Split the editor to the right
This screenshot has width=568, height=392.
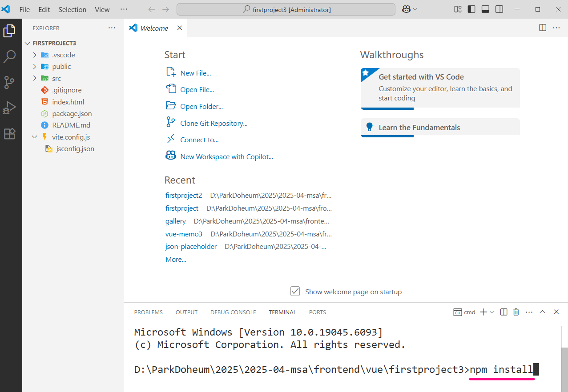click(x=543, y=28)
